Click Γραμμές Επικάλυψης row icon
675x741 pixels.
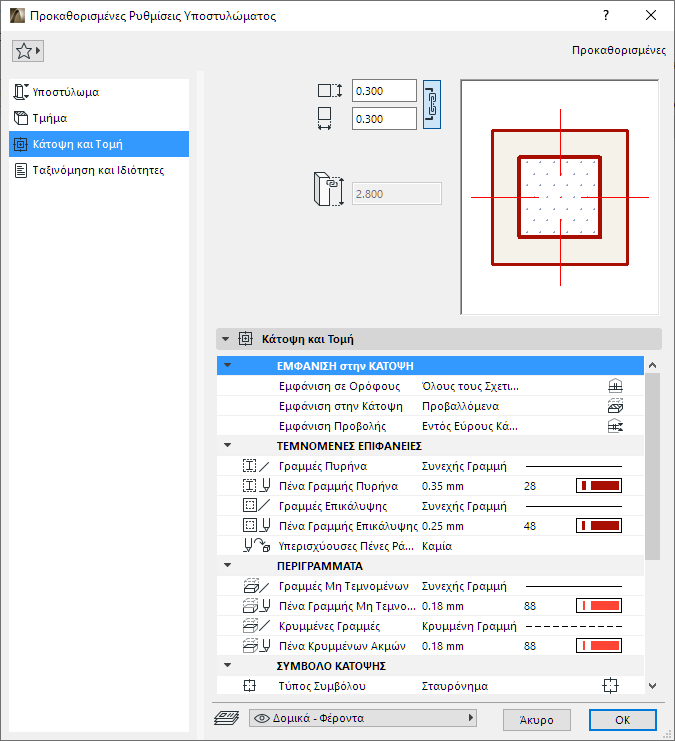click(256, 506)
